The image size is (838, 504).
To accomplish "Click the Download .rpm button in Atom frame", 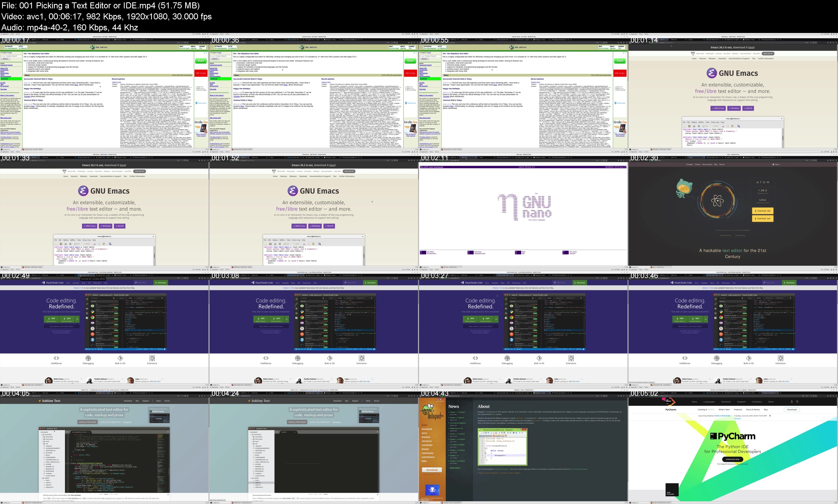I will (x=763, y=219).
